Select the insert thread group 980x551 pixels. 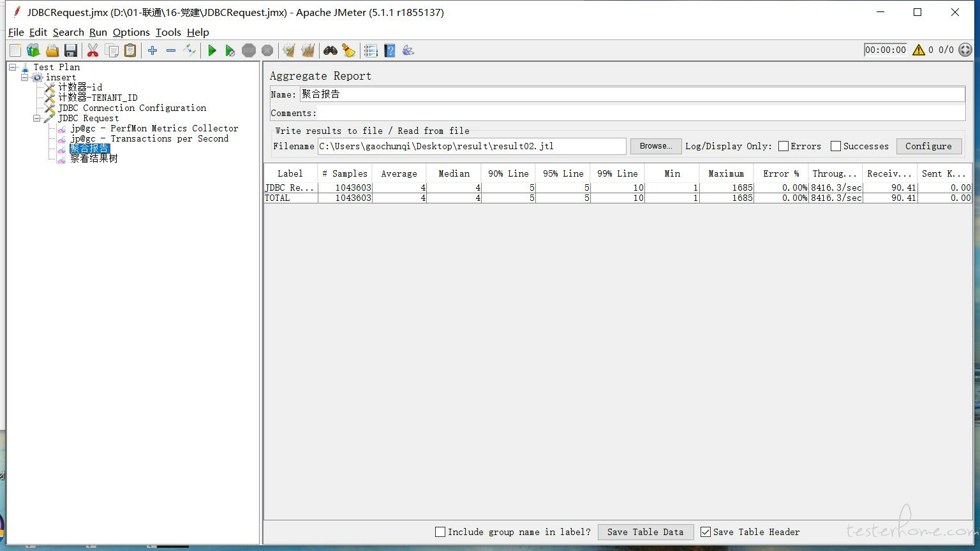tap(61, 77)
